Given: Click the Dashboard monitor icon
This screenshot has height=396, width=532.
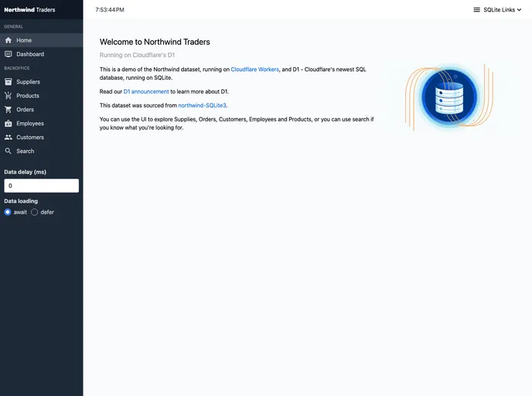Looking at the screenshot, I should tap(9, 54).
